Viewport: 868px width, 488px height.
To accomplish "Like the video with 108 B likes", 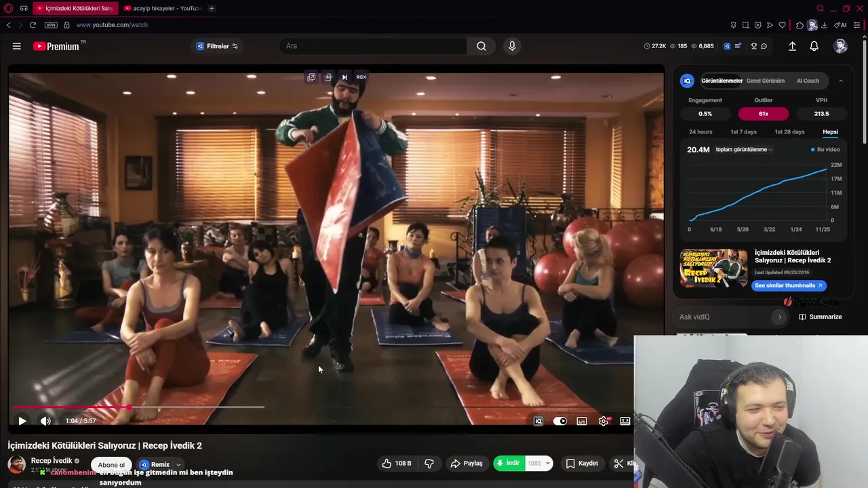I will (397, 464).
